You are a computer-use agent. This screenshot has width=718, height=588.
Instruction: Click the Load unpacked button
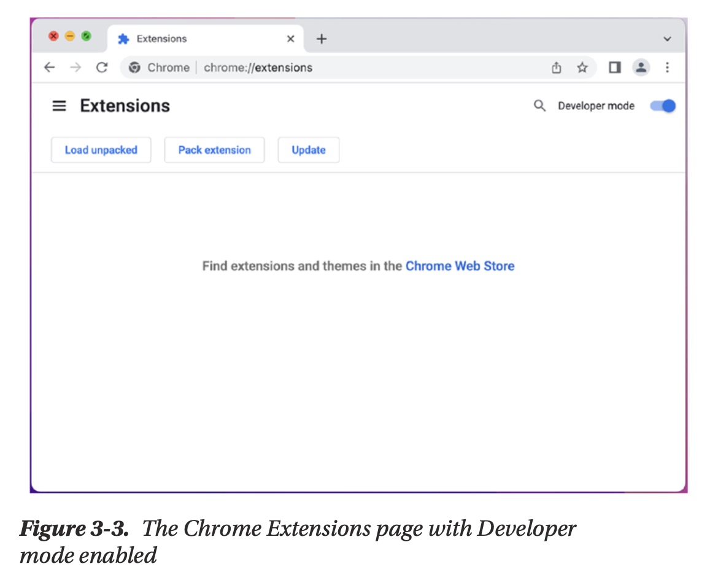point(101,150)
